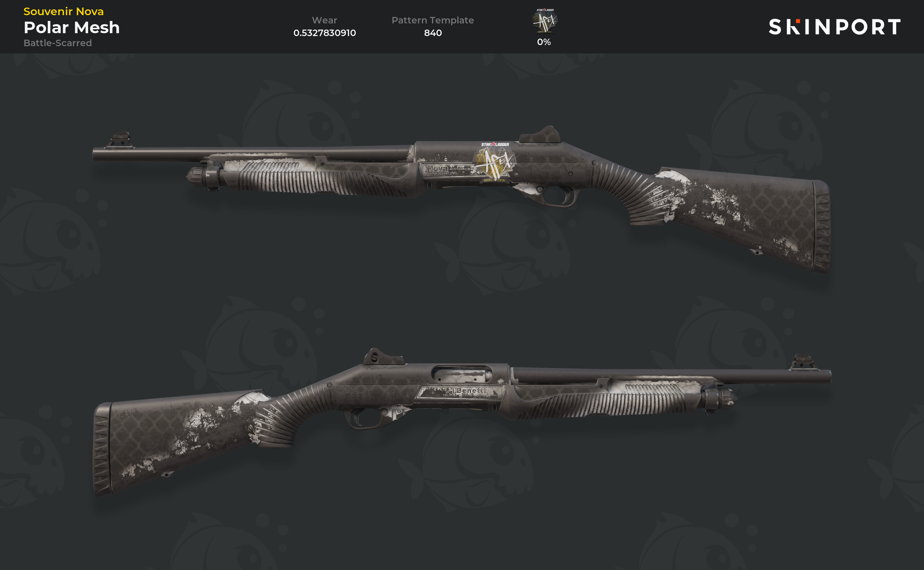Select the Apex sticker on top gun
This screenshot has height=570, width=924.
pyautogui.click(x=495, y=163)
